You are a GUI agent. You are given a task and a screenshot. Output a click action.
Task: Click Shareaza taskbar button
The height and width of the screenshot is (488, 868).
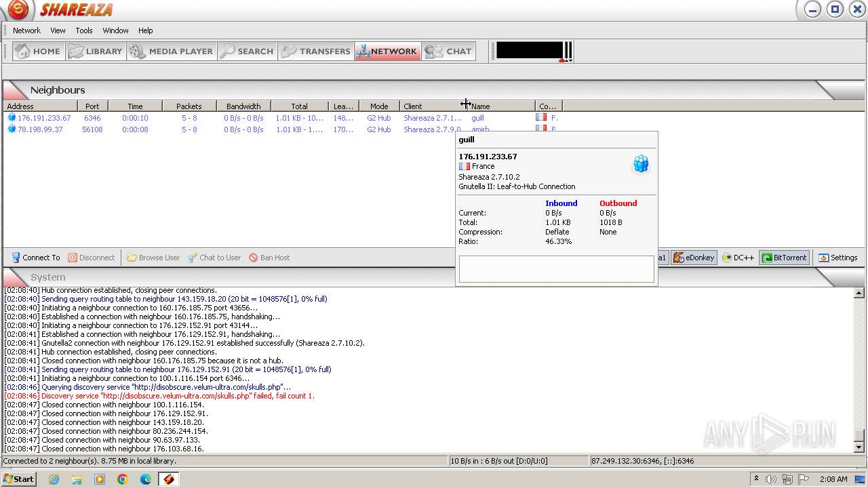169,479
